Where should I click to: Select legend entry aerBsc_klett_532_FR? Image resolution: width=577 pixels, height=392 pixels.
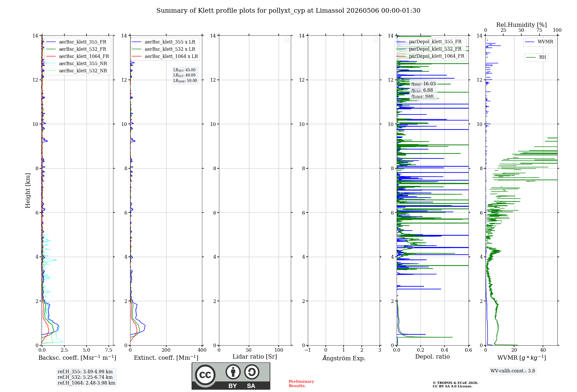point(77,49)
